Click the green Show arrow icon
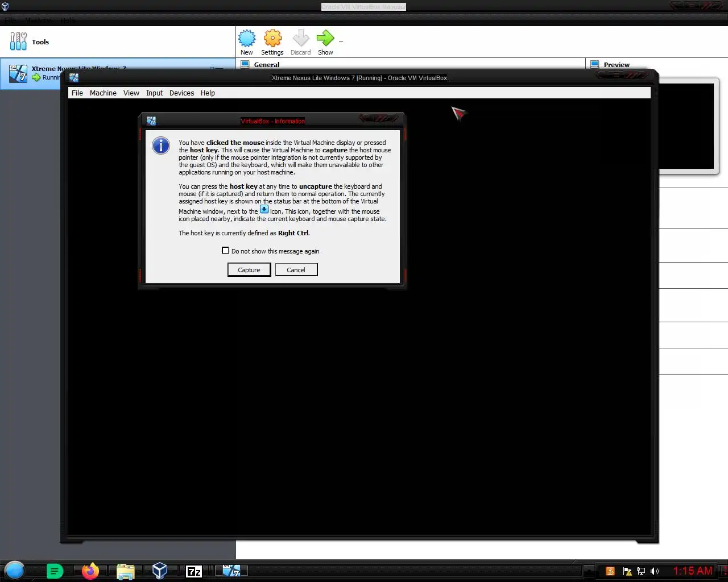 click(325, 39)
